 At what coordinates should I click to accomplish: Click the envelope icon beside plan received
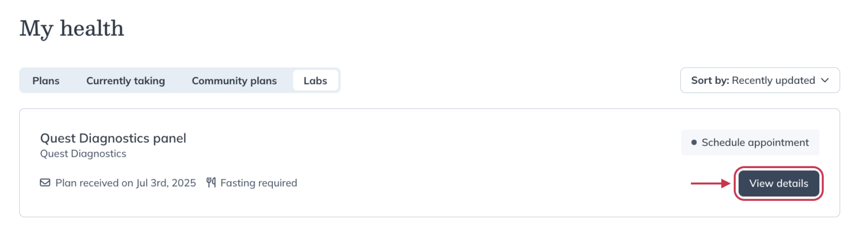pos(45,183)
